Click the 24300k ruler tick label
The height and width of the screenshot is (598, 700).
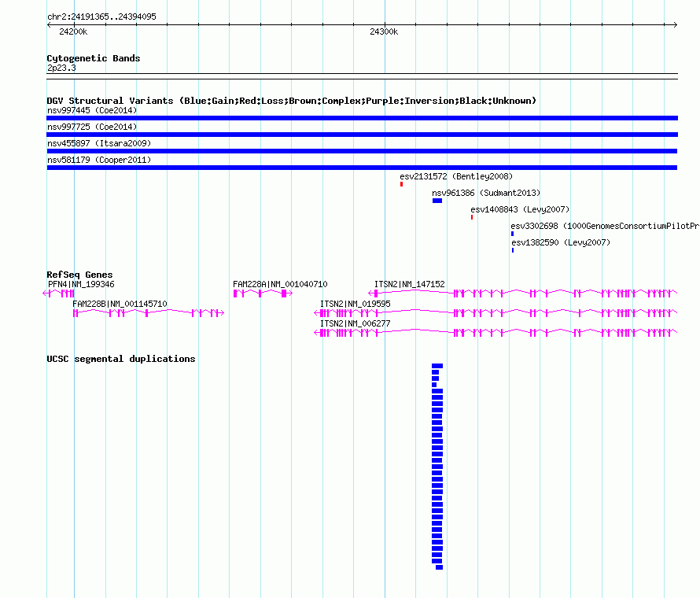pyautogui.click(x=384, y=31)
